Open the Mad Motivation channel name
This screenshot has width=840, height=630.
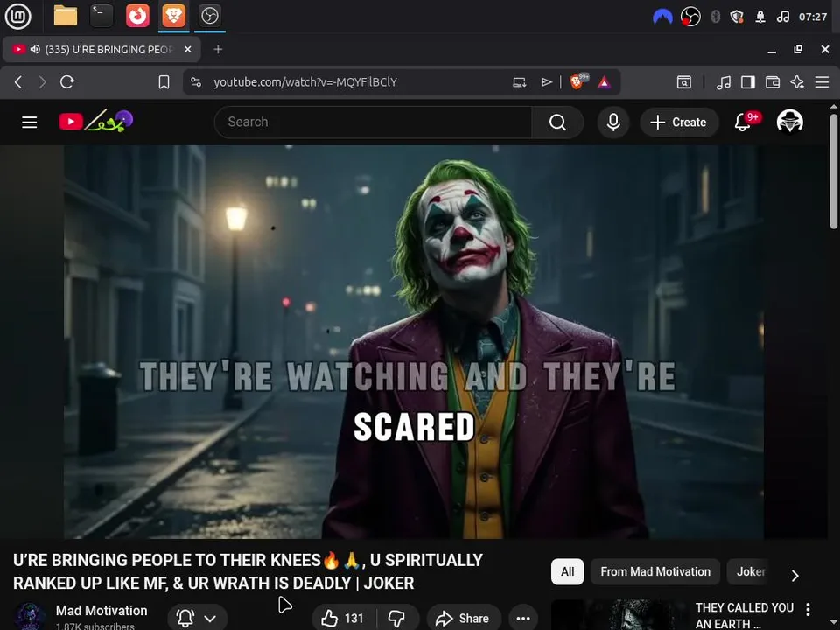(x=101, y=611)
